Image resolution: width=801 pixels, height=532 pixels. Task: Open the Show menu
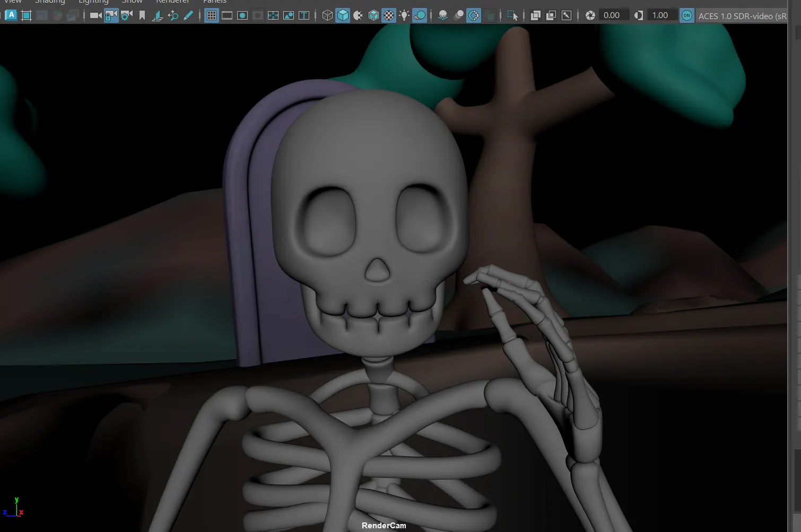[x=133, y=2]
